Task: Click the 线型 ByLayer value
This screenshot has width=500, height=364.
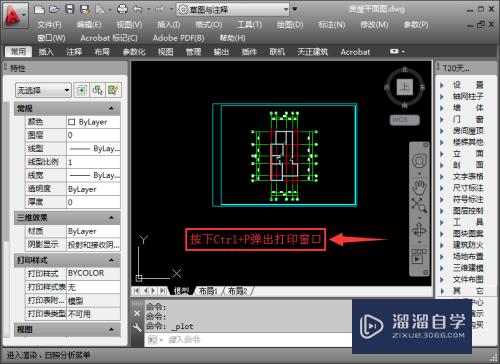Action: [93, 149]
